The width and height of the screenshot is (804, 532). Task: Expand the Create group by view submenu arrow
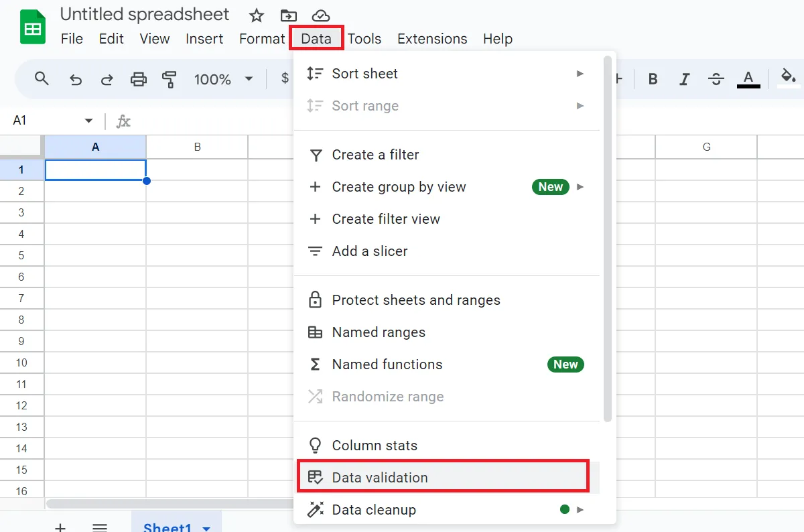tap(580, 187)
